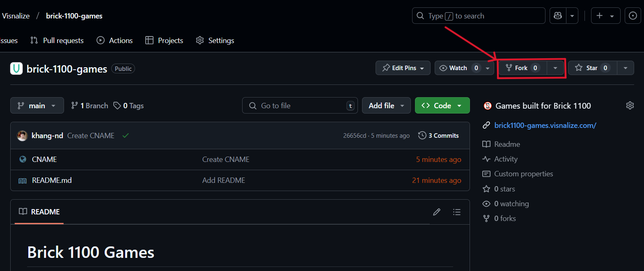
Task: Switch to the Projects tab
Action: click(x=164, y=40)
